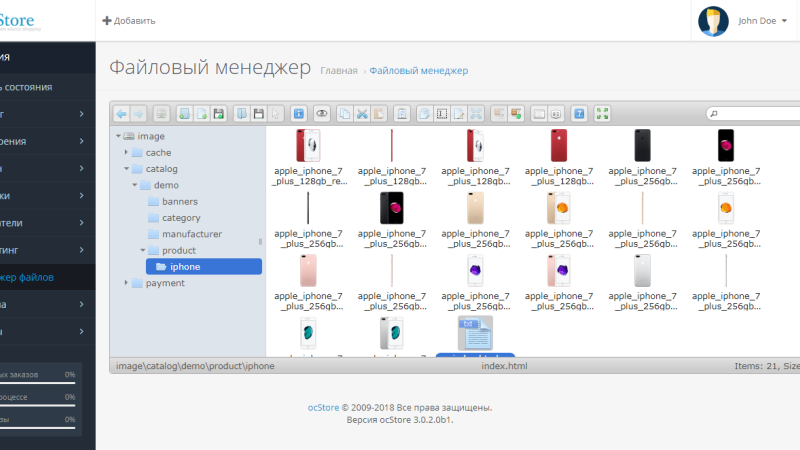Select the category folder in tree
This screenshot has height=450, width=800.
tap(181, 218)
